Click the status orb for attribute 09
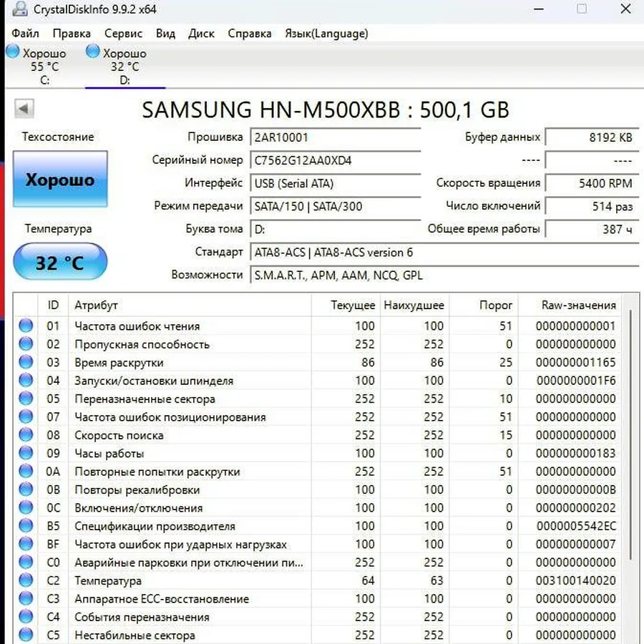 click(x=26, y=453)
